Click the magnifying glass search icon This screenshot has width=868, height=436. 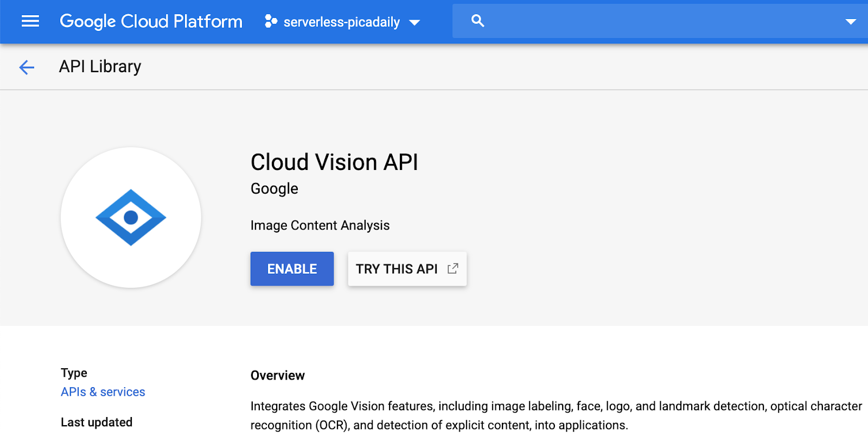(477, 21)
